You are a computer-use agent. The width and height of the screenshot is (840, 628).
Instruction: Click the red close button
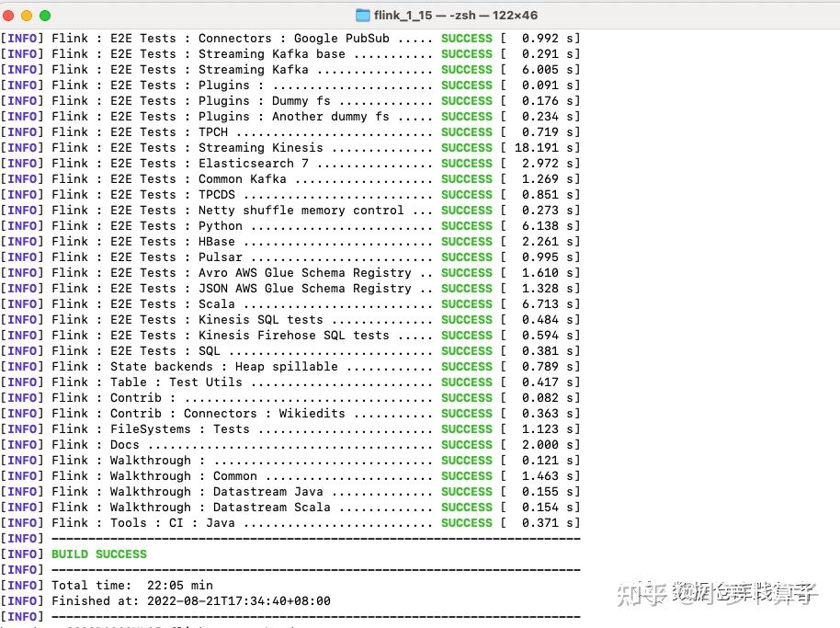[9, 14]
